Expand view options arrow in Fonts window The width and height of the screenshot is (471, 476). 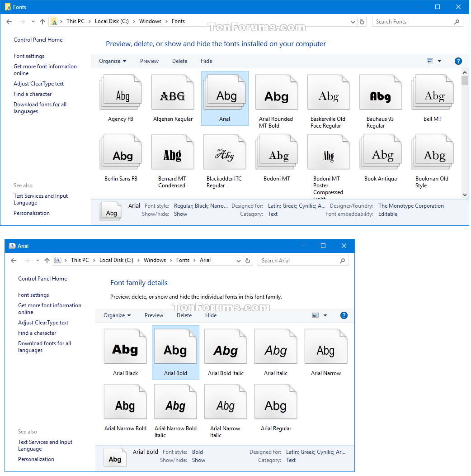pos(439,61)
